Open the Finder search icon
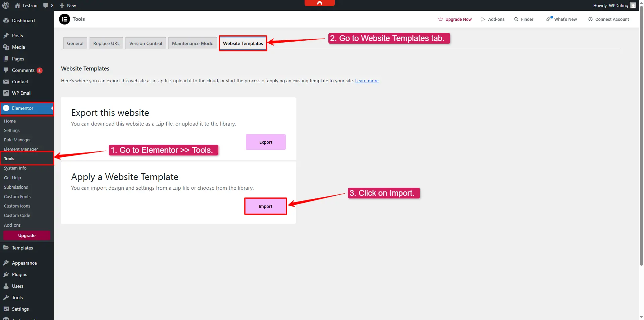This screenshot has width=644, height=320. [x=516, y=19]
